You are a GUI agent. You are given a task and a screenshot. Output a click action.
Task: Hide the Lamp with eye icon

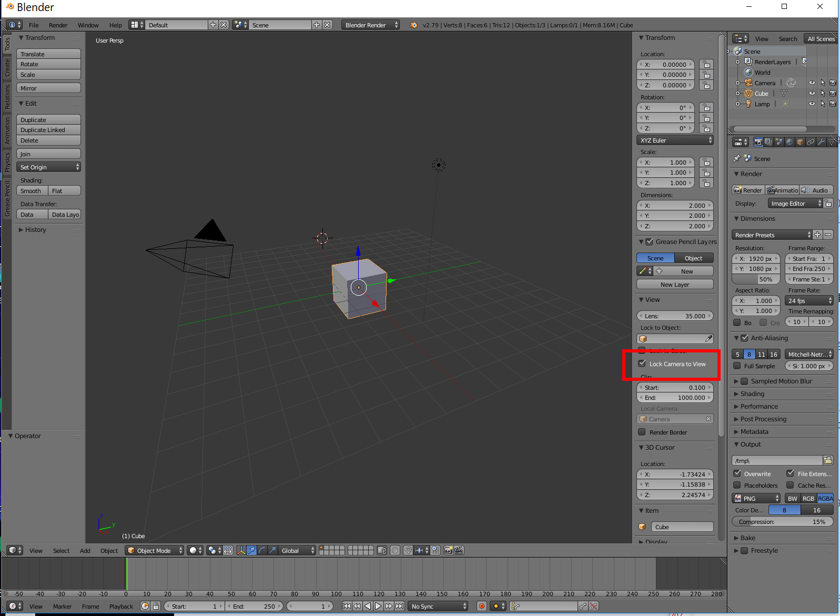(812, 104)
